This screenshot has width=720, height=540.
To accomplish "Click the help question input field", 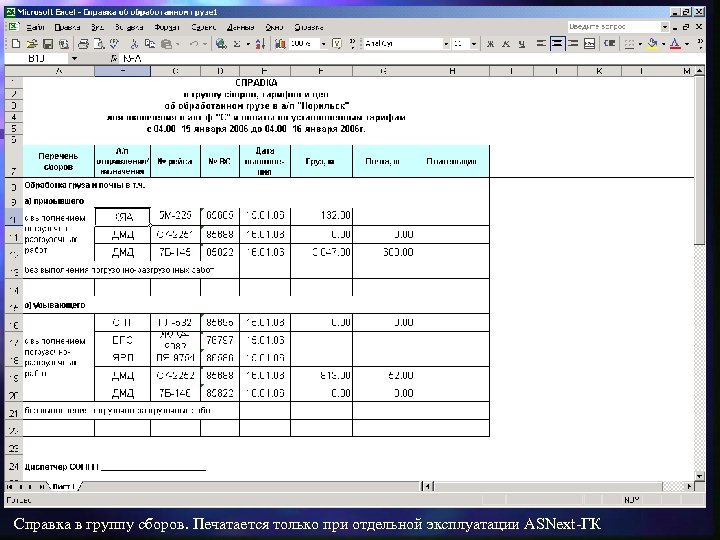I will 613,27.
